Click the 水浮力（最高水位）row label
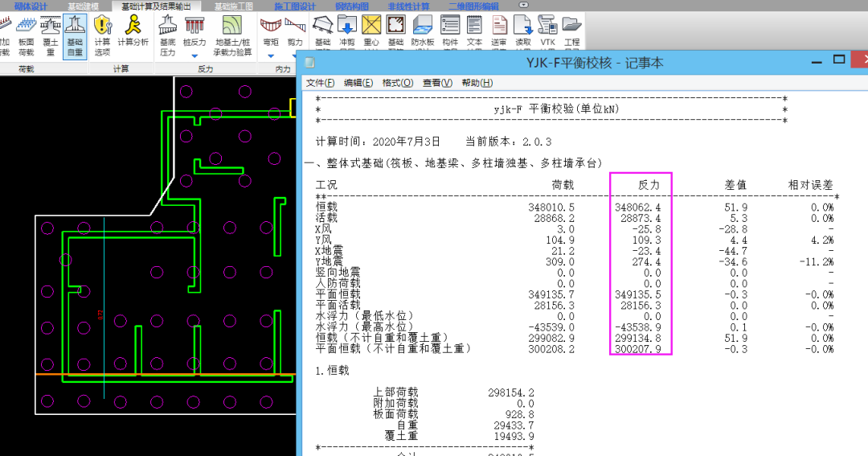This screenshot has width=868, height=456. (364, 327)
